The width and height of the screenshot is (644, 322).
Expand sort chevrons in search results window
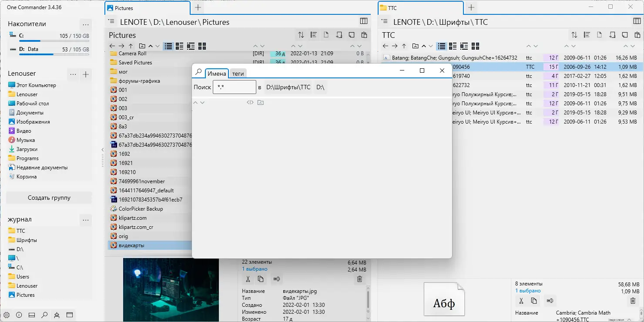[x=198, y=103]
